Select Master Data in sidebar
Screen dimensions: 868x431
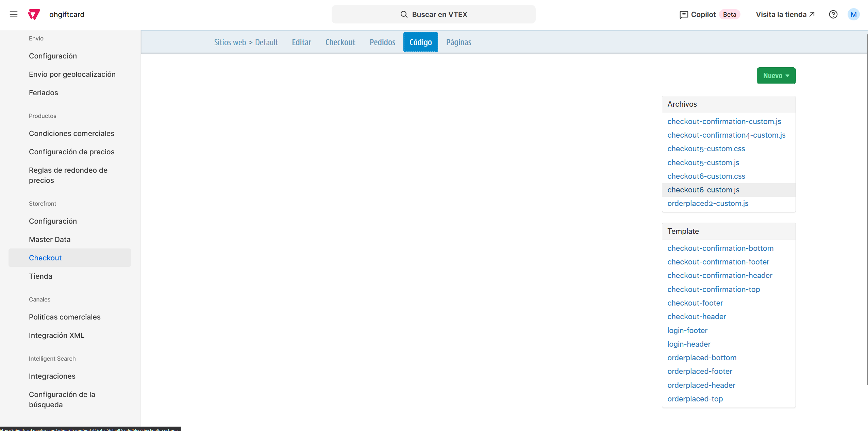click(x=50, y=239)
